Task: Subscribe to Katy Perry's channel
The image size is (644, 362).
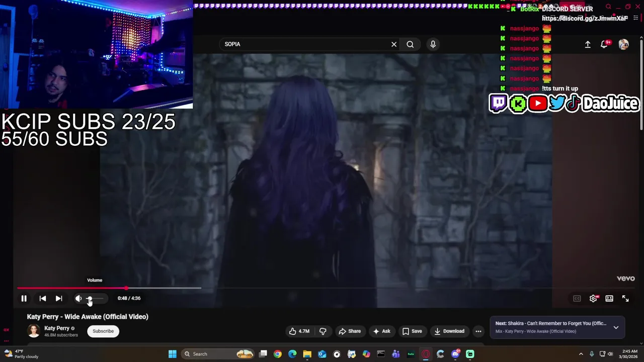Action: point(103,331)
